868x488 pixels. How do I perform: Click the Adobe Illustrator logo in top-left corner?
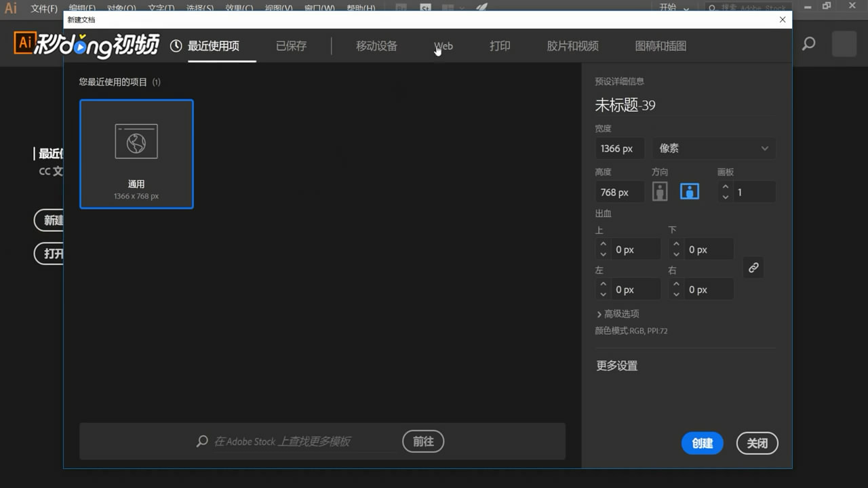(x=10, y=8)
